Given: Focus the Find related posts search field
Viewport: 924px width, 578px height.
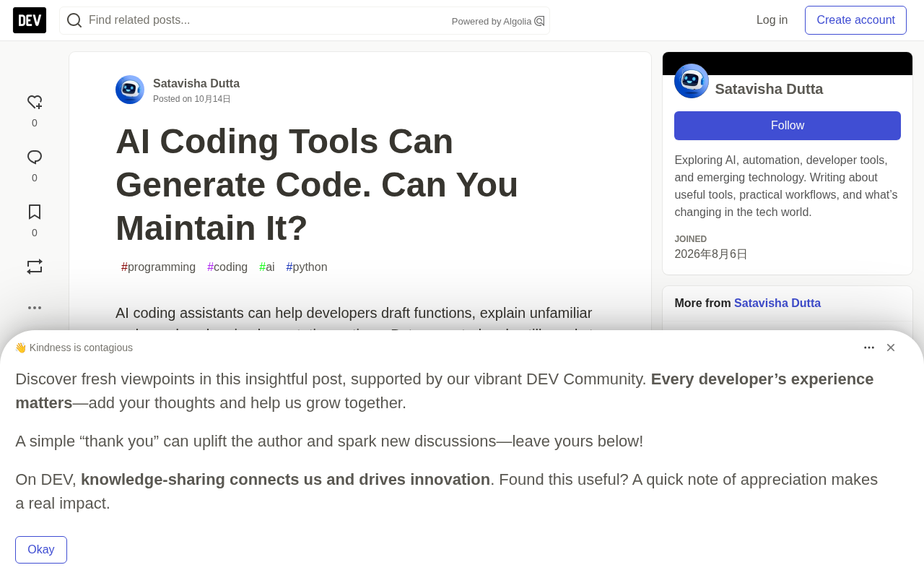Looking at the screenshot, I should pos(267,20).
